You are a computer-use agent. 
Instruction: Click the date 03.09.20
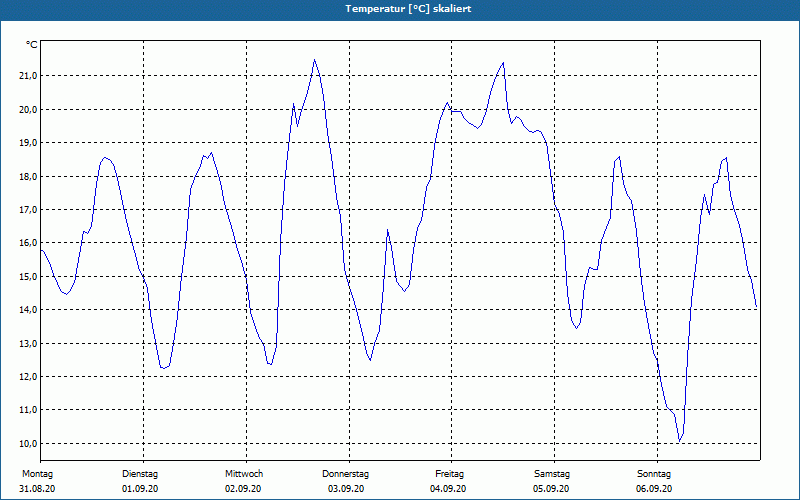[346, 489]
